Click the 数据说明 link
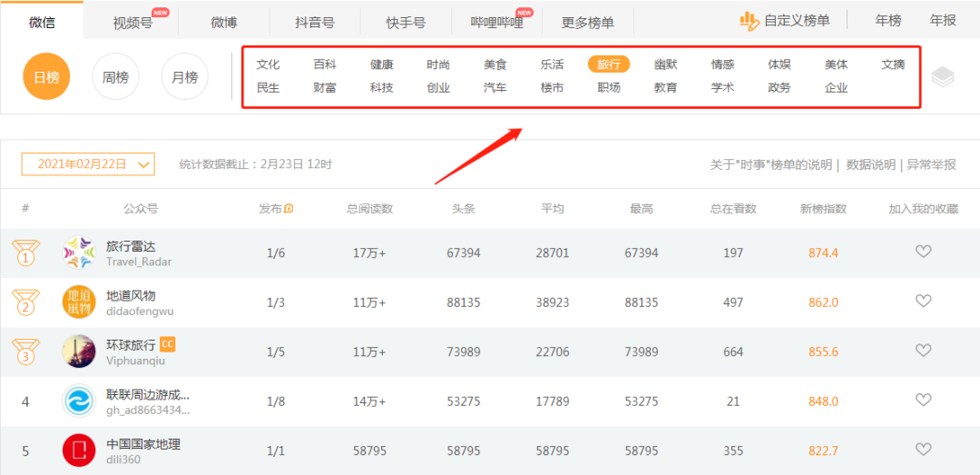The image size is (980, 475). 870,164
